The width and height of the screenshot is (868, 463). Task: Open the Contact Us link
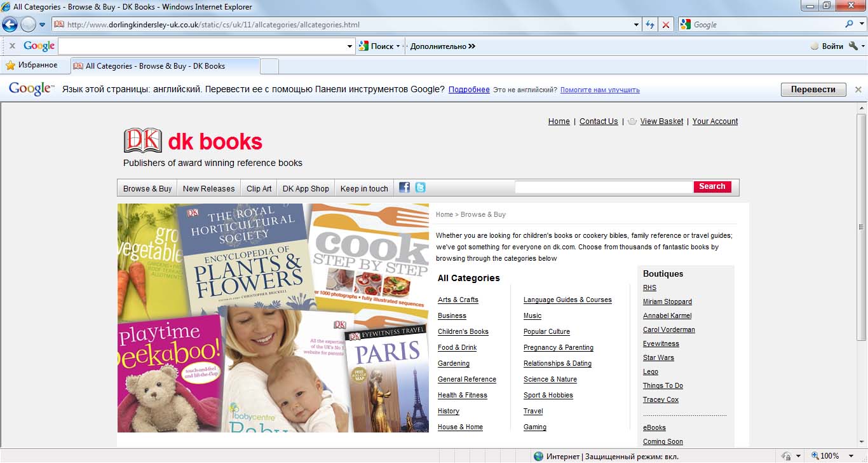[599, 121]
